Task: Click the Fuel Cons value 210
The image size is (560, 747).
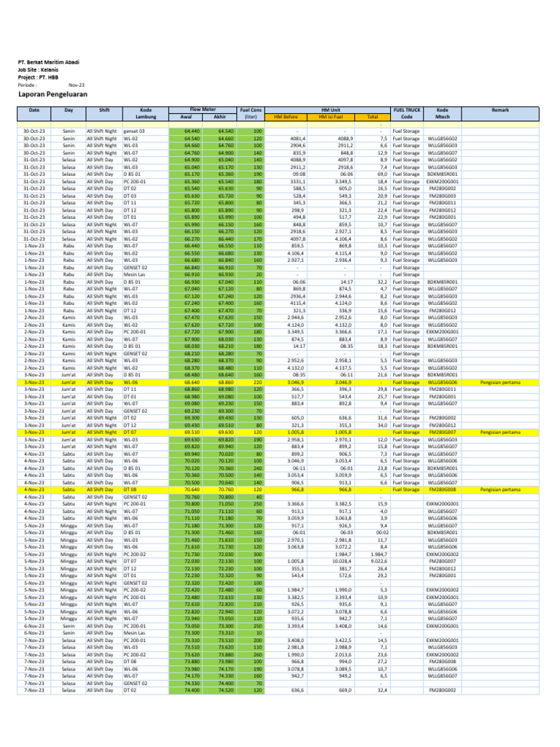Action: 257,605
